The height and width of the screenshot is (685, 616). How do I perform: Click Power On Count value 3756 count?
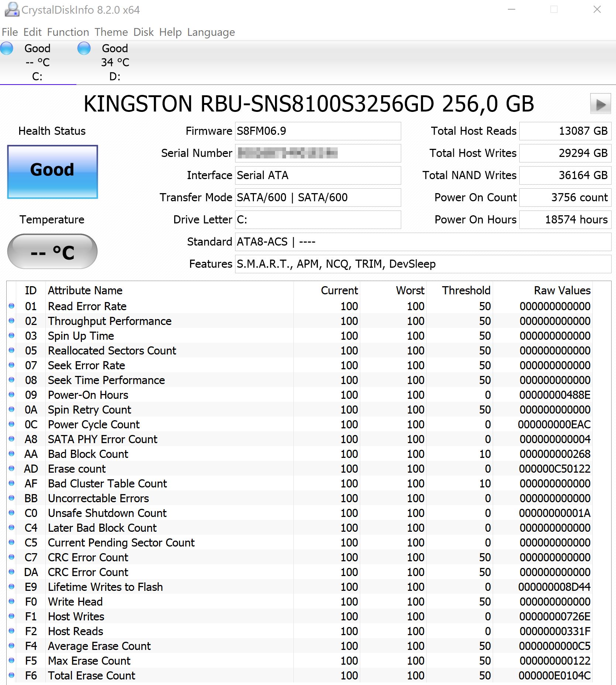coord(565,198)
